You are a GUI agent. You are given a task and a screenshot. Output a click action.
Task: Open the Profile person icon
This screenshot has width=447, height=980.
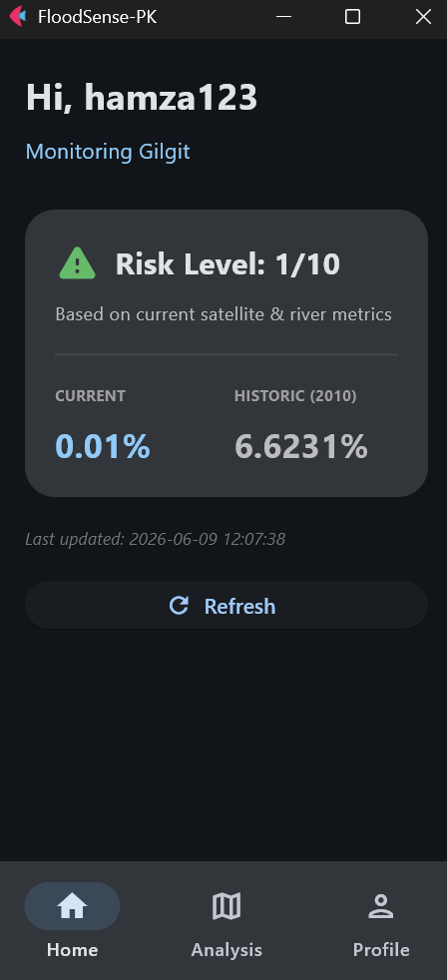tap(381, 905)
